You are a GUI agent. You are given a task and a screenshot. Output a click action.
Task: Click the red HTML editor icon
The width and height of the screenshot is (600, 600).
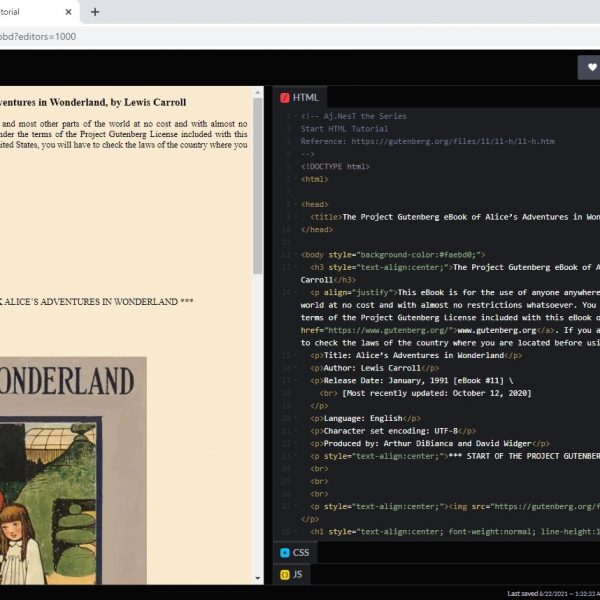pos(285,98)
